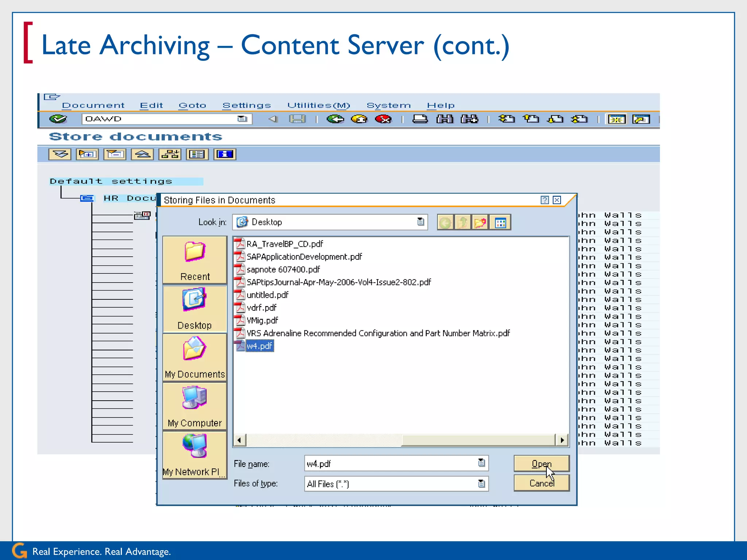Click the Previous Page icon
Viewport: 747px width, 560px height.
pyautogui.click(x=531, y=119)
